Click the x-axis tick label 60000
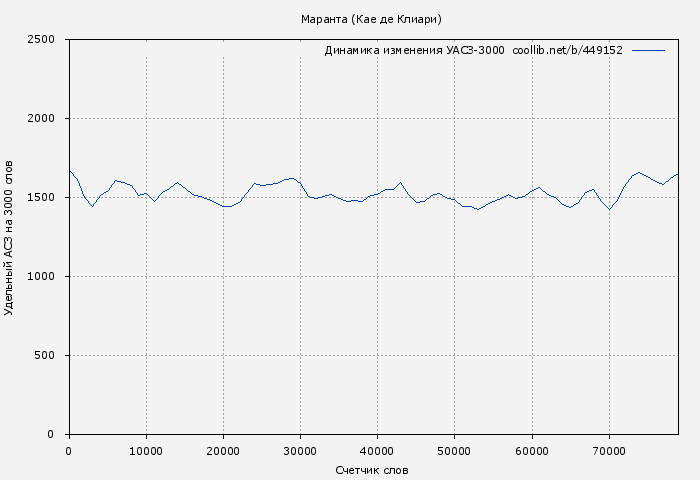This screenshot has height=480, width=700. coord(531,451)
